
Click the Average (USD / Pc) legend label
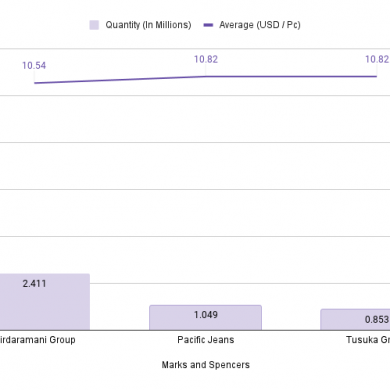(260, 25)
